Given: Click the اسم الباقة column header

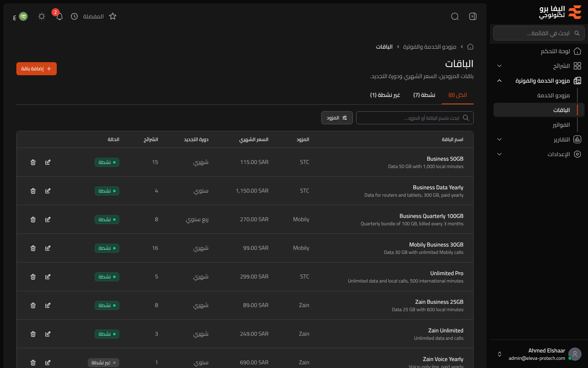Looking at the screenshot, I should click(452, 139).
